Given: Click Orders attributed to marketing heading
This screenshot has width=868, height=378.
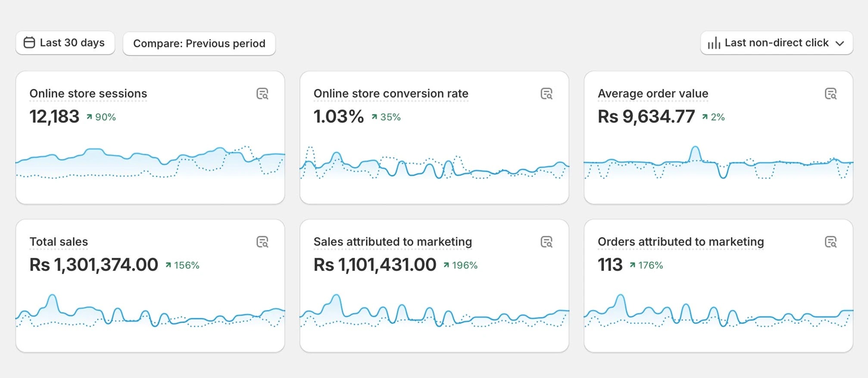Looking at the screenshot, I should (681, 242).
